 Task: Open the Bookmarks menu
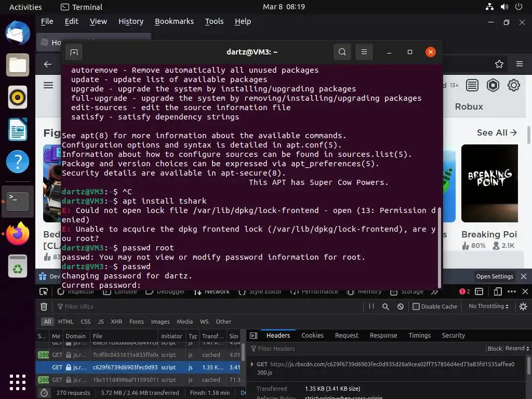coord(174,21)
